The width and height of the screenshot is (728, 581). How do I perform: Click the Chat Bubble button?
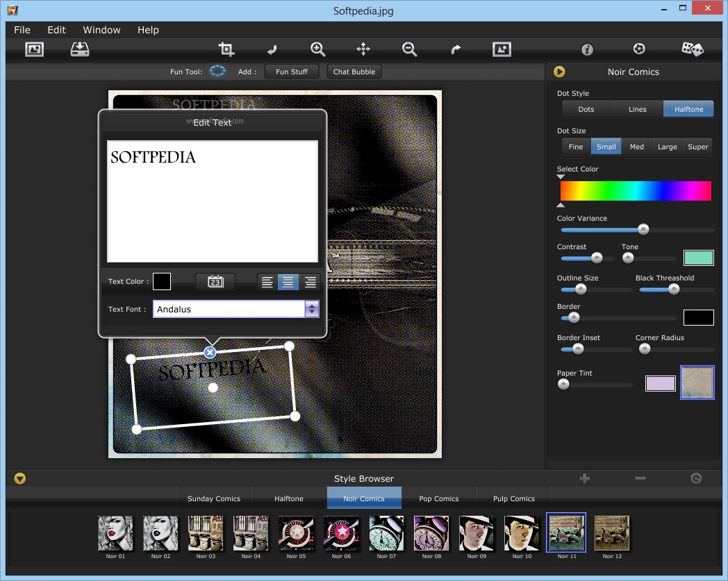pos(354,71)
